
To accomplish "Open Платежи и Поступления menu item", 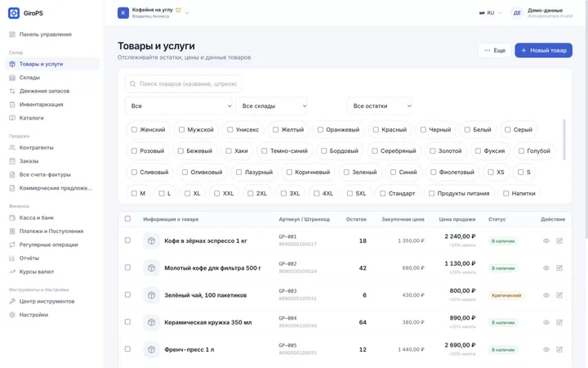I will [52, 231].
